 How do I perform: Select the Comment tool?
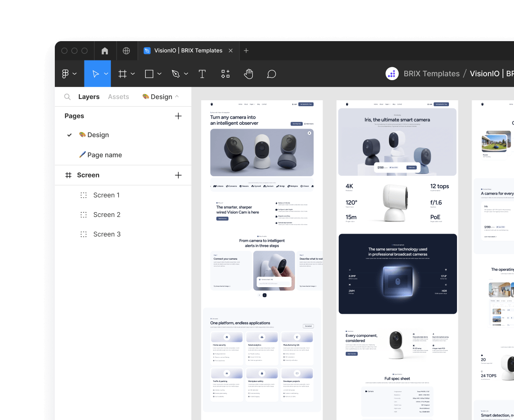[271, 74]
